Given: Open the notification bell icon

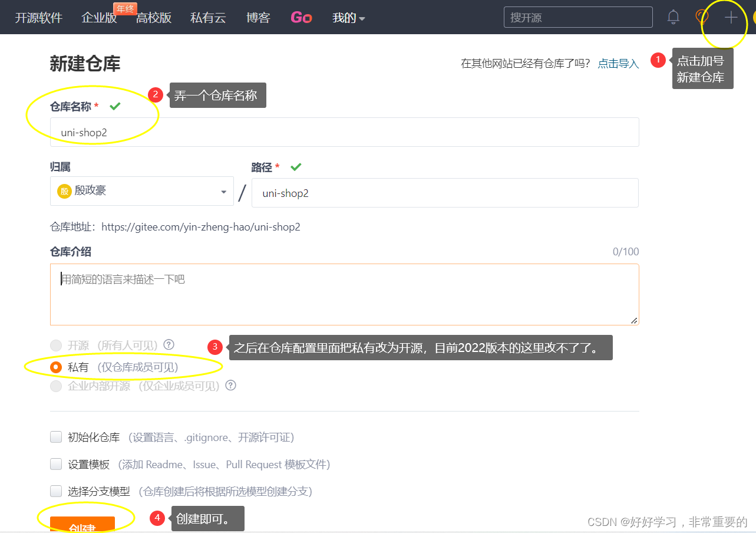Looking at the screenshot, I should coord(673,17).
